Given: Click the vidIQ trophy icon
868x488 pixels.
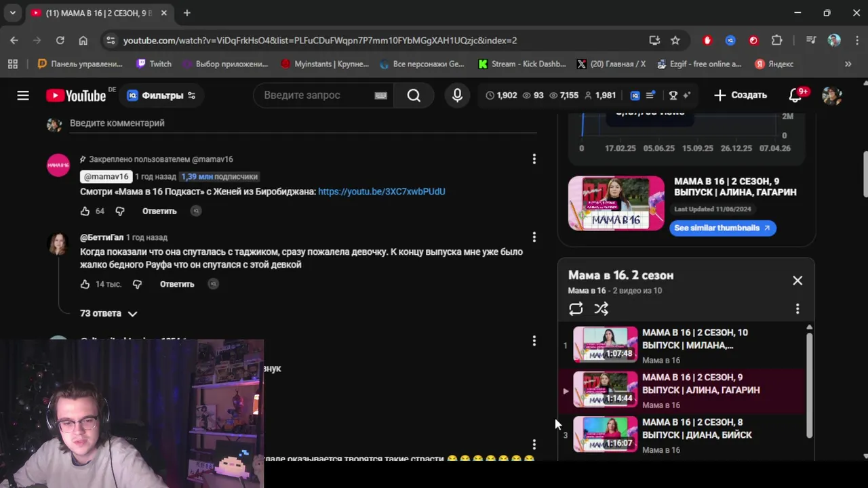Looking at the screenshot, I should click(673, 96).
